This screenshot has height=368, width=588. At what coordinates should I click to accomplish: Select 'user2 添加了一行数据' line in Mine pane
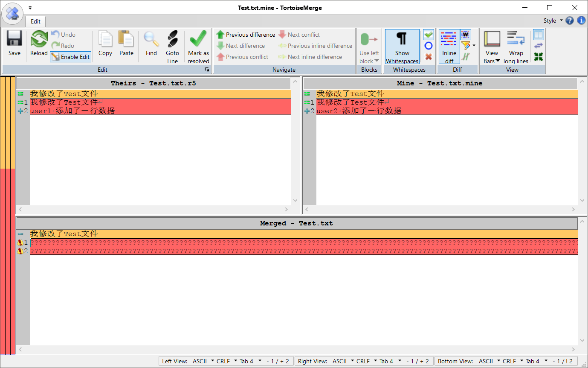coord(447,111)
